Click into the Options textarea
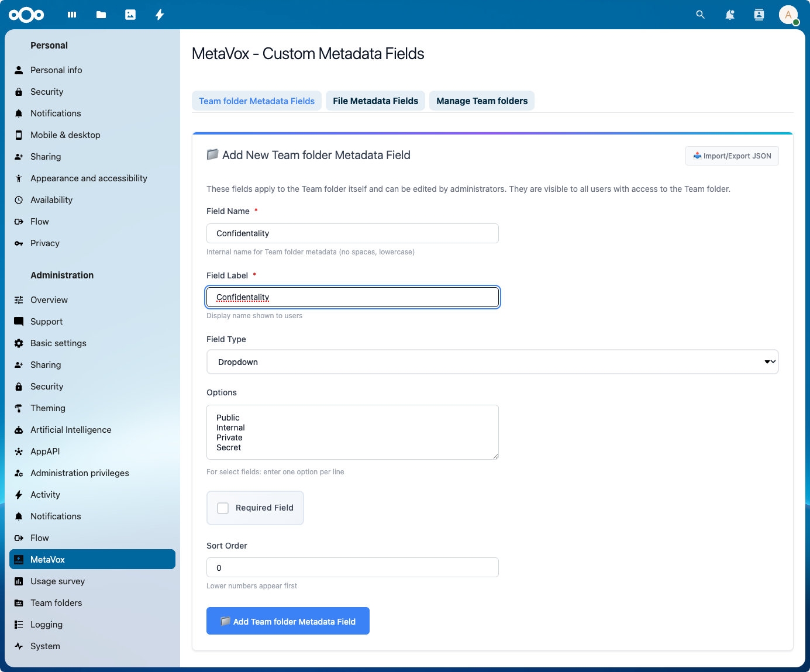 (x=353, y=432)
